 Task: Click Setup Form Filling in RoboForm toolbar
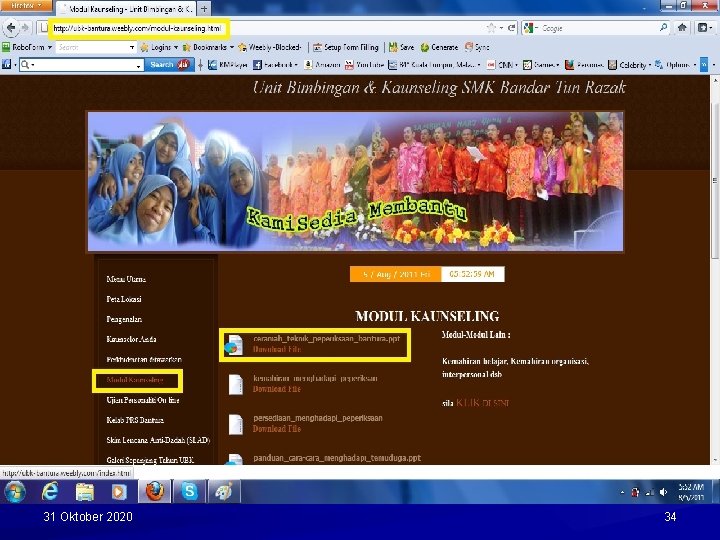point(346,47)
